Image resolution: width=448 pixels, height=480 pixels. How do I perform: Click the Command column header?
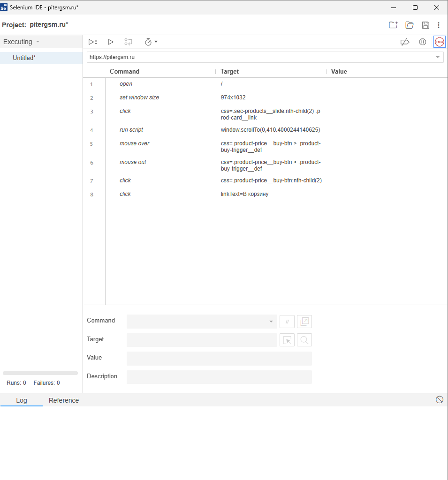(x=124, y=71)
